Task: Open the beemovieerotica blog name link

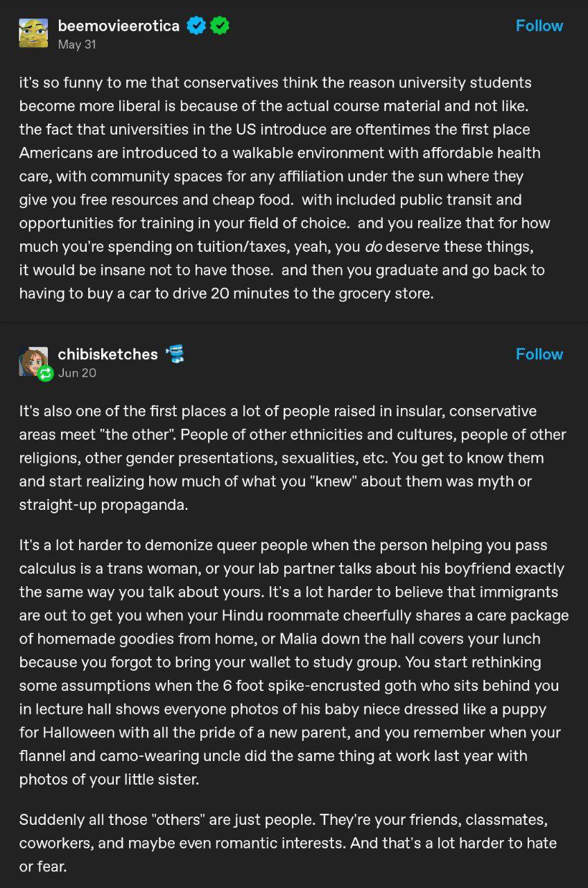Action: (119, 26)
